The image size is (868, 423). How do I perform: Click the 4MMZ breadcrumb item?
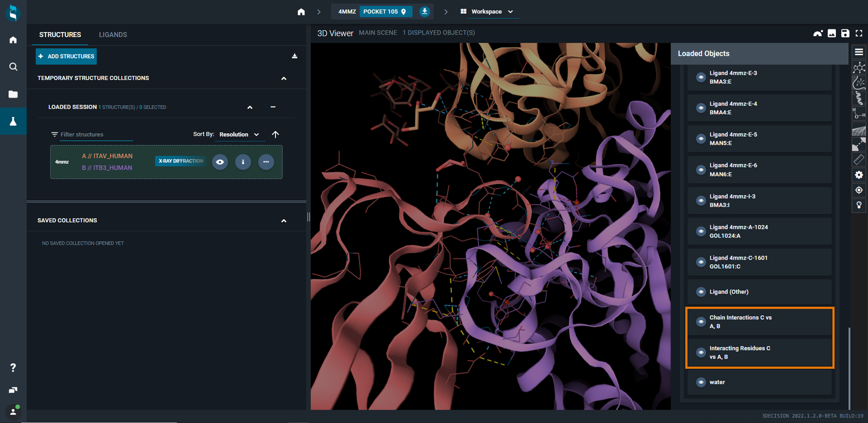[347, 12]
